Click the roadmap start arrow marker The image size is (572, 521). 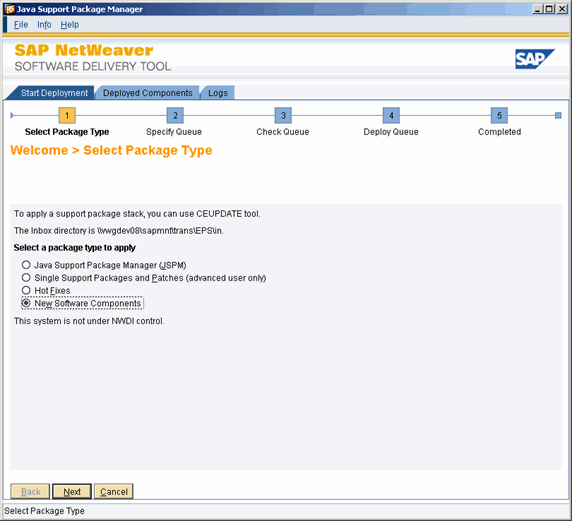click(x=12, y=116)
